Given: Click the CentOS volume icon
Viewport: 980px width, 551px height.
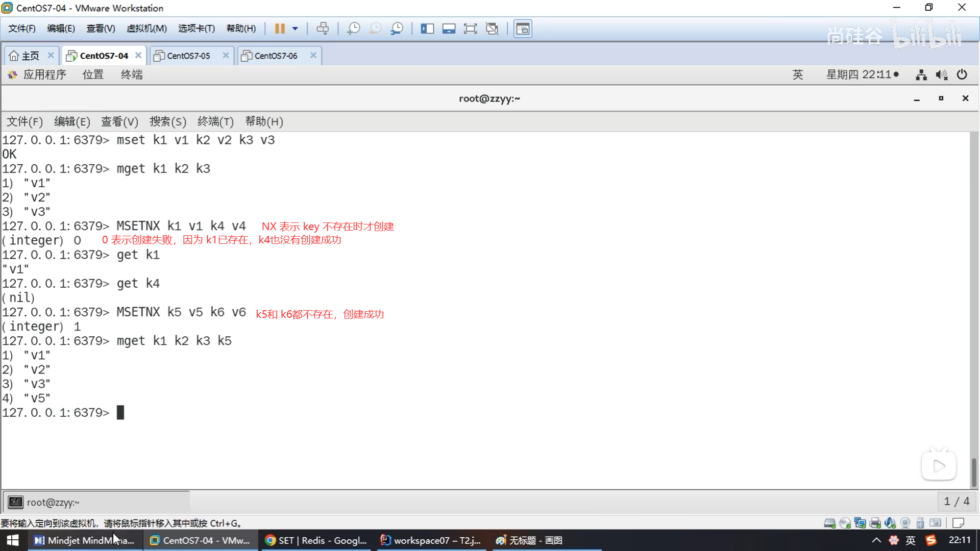Looking at the screenshot, I should 941,75.
